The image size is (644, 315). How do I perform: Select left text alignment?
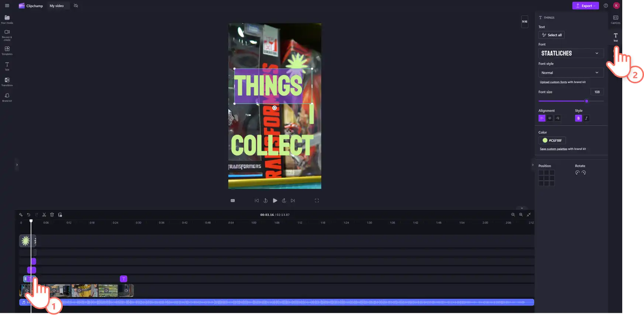[x=542, y=118]
